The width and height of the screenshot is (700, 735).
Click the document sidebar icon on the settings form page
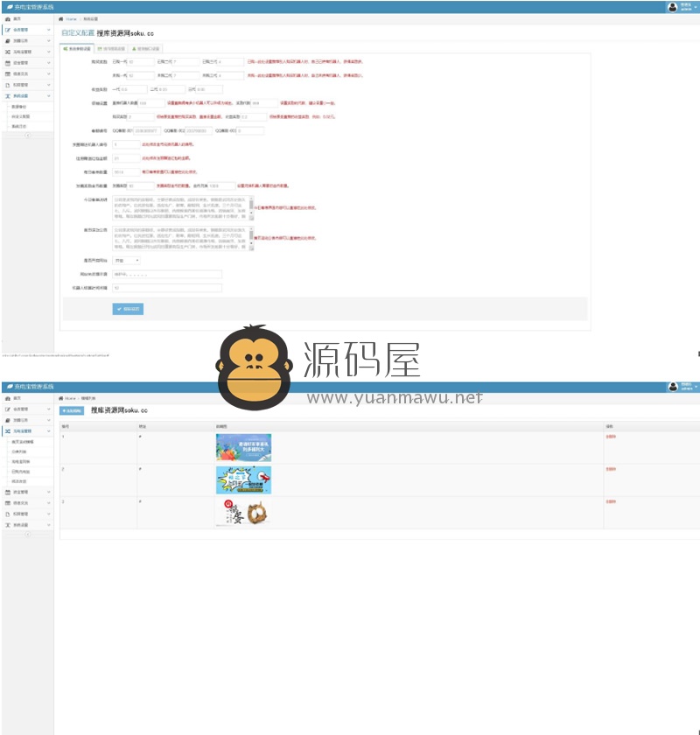click(8, 85)
